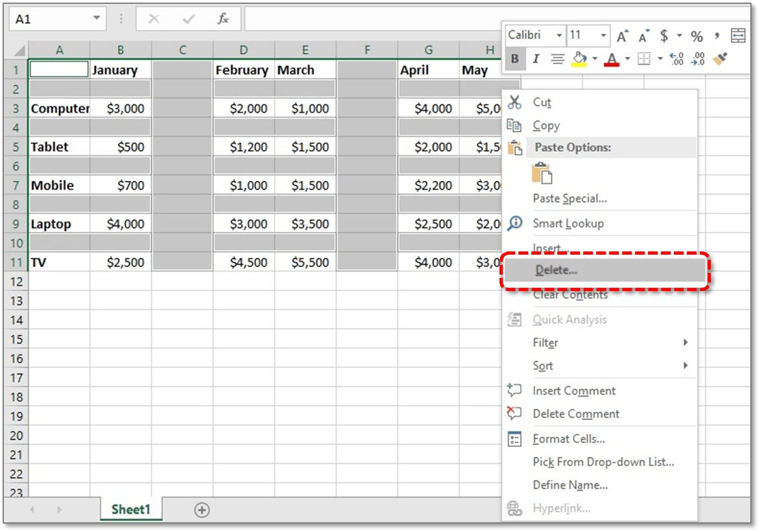Click the Paste clipboard icon under Paste Options

(x=542, y=173)
